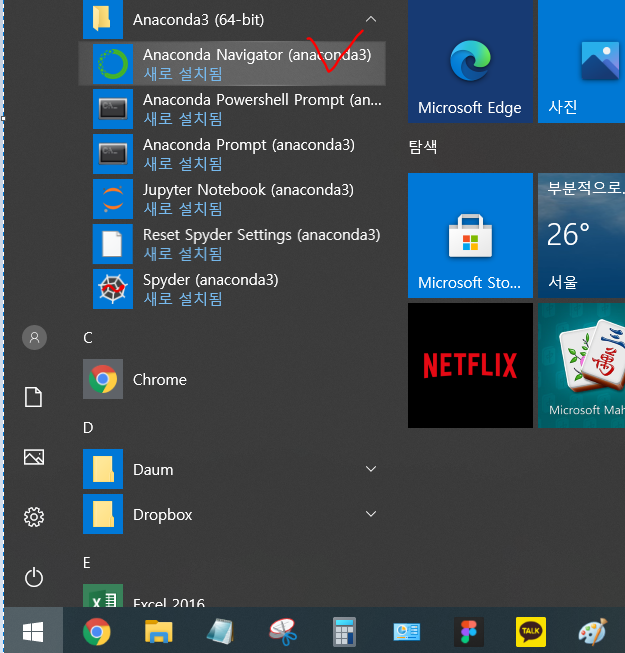Image resolution: width=625 pixels, height=653 pixels.
Task: Expand the Daum folder chevron
Action: click(x=371, y=469)
